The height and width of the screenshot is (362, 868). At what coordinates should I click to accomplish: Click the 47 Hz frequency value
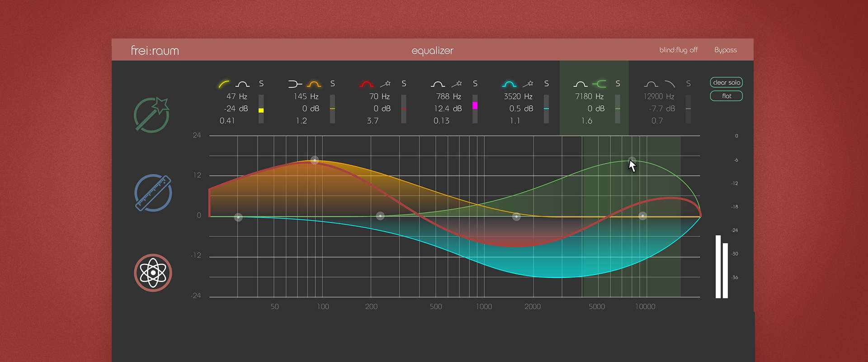237,96
